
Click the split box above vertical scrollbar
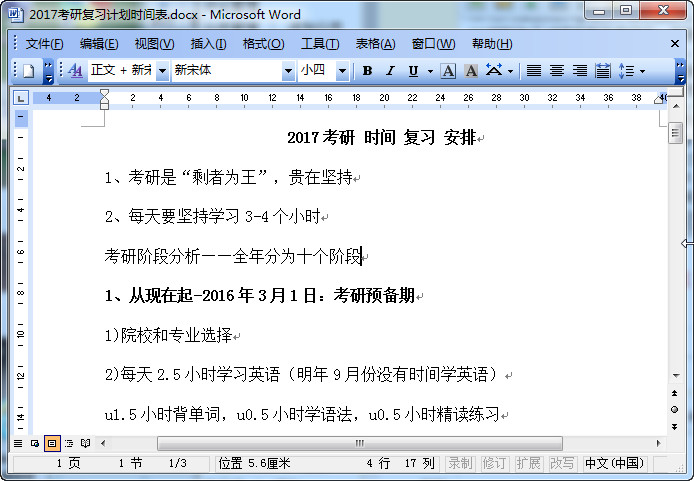coord(675,92)
